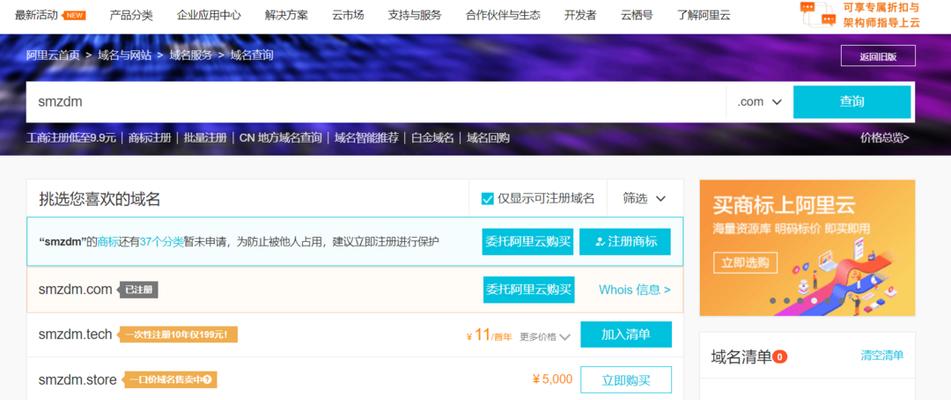Viewport: 951px width, 400px height.
Task: Click smzdm.tech domain name
Action: 75,334
